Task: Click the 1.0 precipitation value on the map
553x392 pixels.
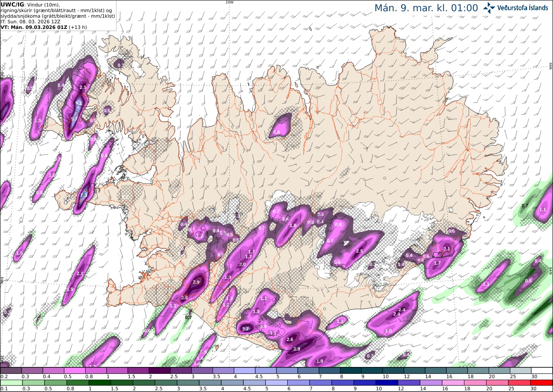Action: (x=388, y=331)
